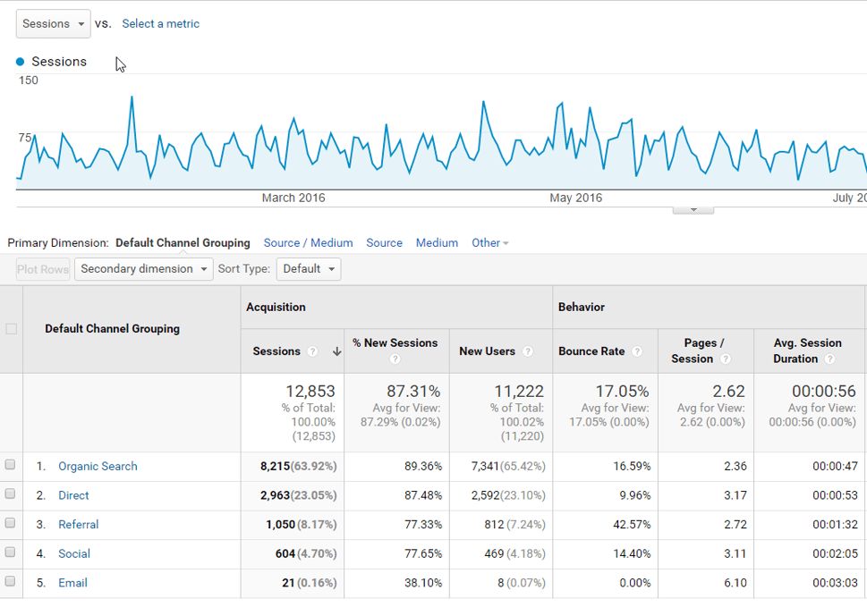Open help icon next to Avg. Session Duration
The width and height of the screenshot is (867, 616).
point(829,359)
